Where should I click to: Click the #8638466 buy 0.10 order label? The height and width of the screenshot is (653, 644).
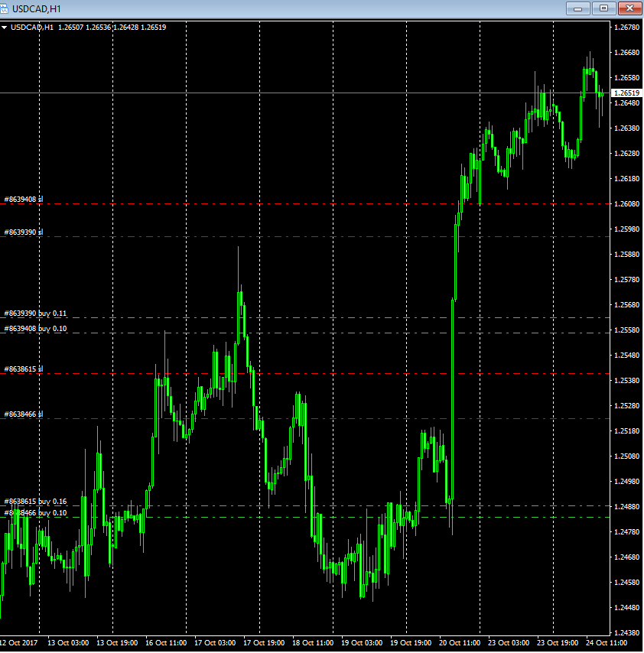click(35, 512)
